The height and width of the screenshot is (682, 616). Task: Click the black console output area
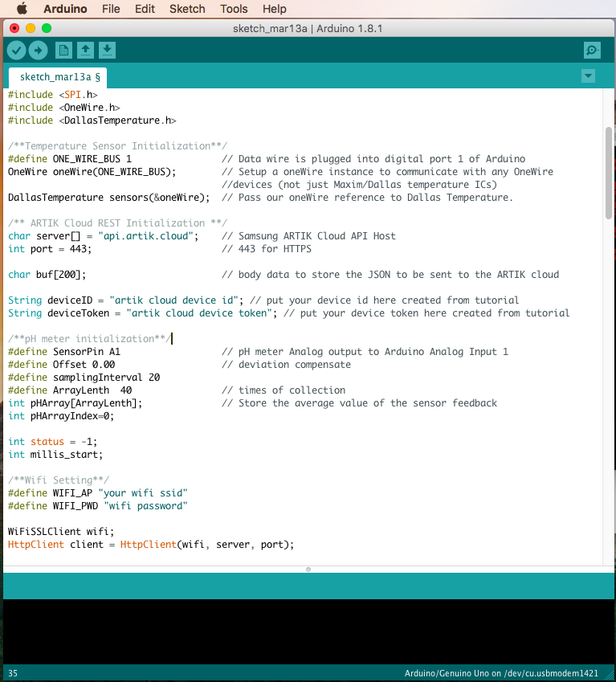[x=308, y=631]
